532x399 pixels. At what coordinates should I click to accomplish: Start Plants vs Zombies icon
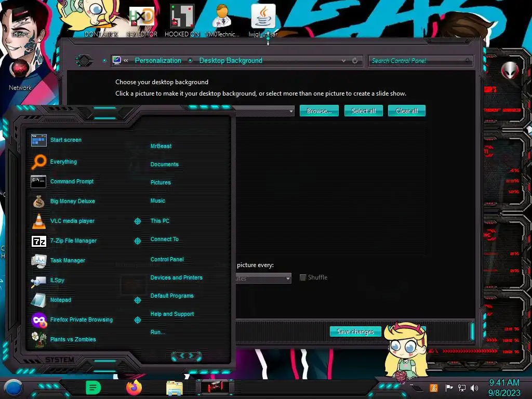tap(38, 339)
